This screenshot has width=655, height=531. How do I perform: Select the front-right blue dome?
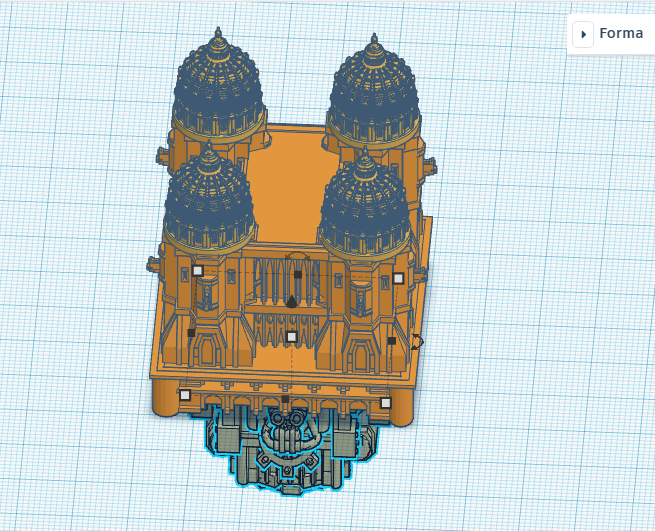click(x=364, y=210)
